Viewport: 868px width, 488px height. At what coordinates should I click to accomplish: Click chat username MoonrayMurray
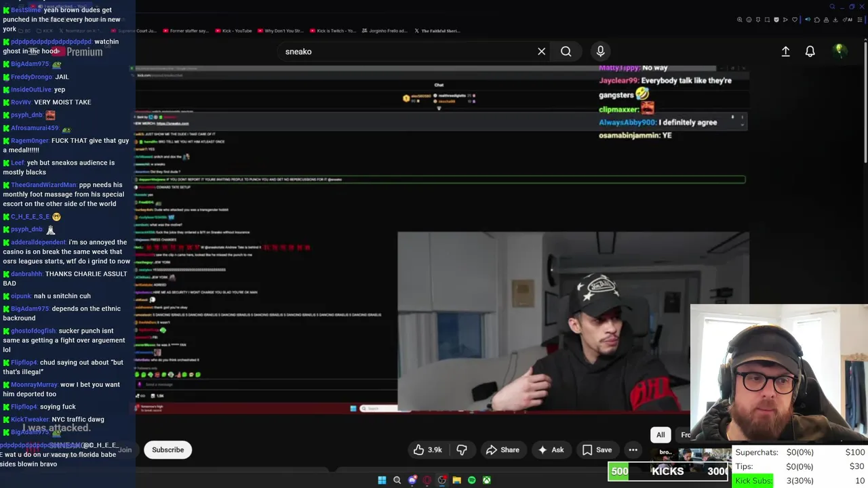(34, 384)
